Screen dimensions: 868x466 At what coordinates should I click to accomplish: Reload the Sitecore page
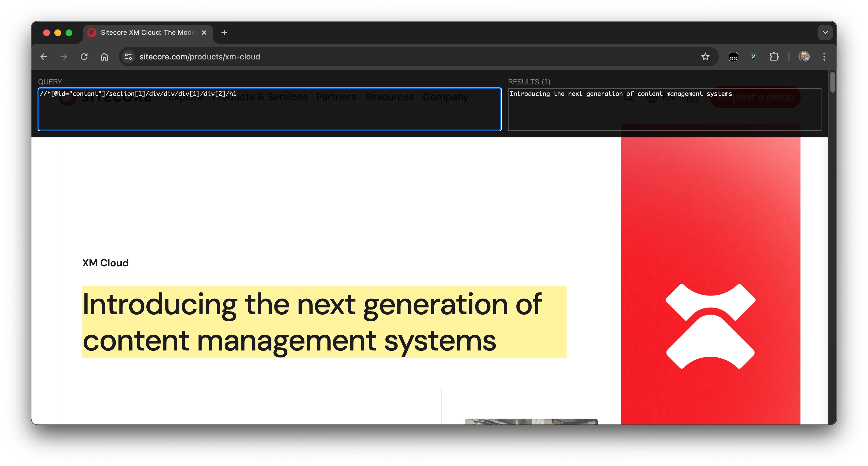[x=84, y=57]
